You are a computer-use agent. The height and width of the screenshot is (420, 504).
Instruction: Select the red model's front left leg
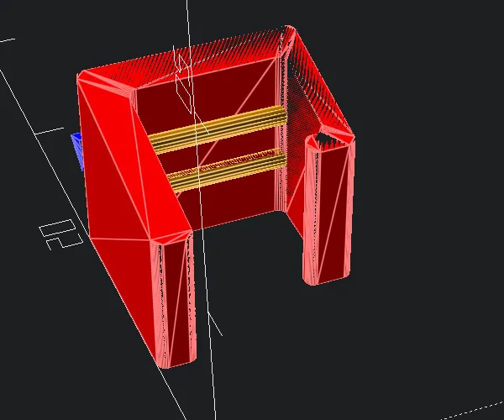[x=173, y=301]
